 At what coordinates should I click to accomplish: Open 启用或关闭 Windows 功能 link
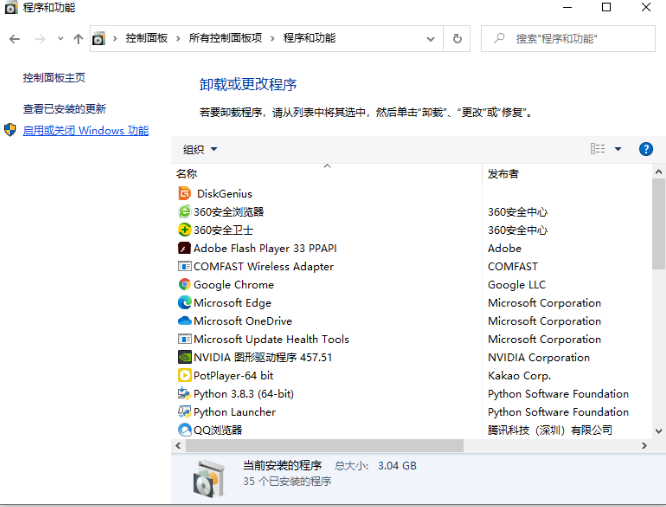85,131
